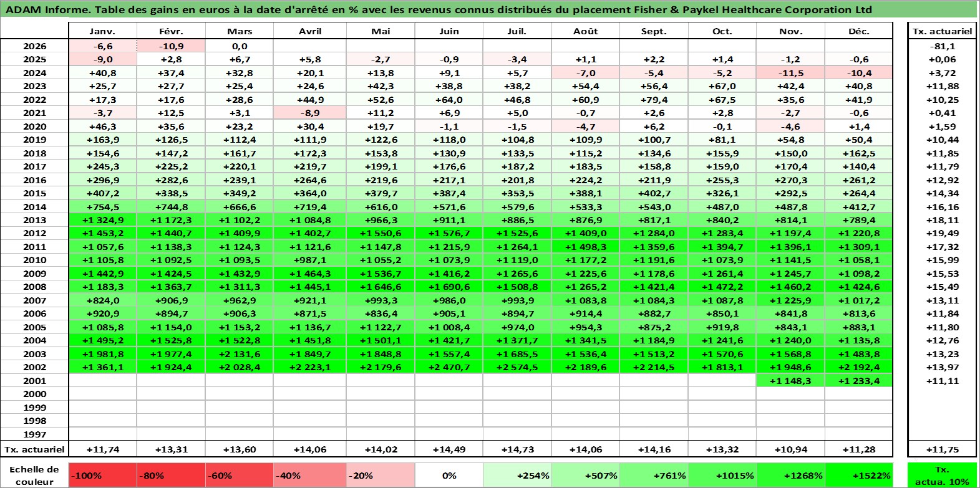
Task: Click the cell with +2 470,7
Action: (x=449, y=367)
